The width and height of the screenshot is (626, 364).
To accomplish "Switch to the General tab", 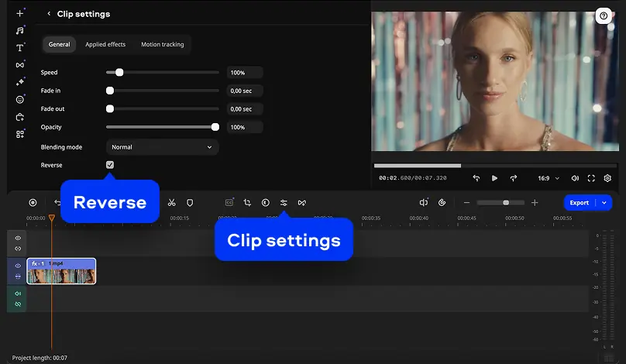I will click(x=59, y=44).
